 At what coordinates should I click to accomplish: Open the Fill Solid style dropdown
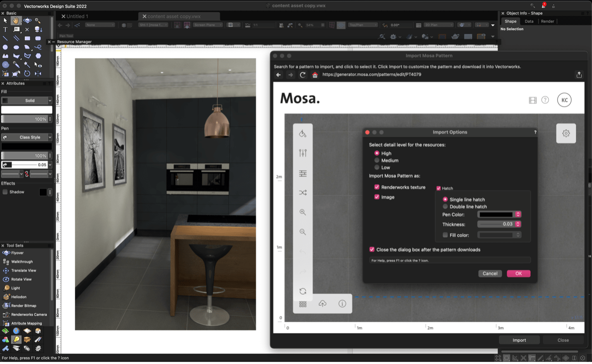27,101
